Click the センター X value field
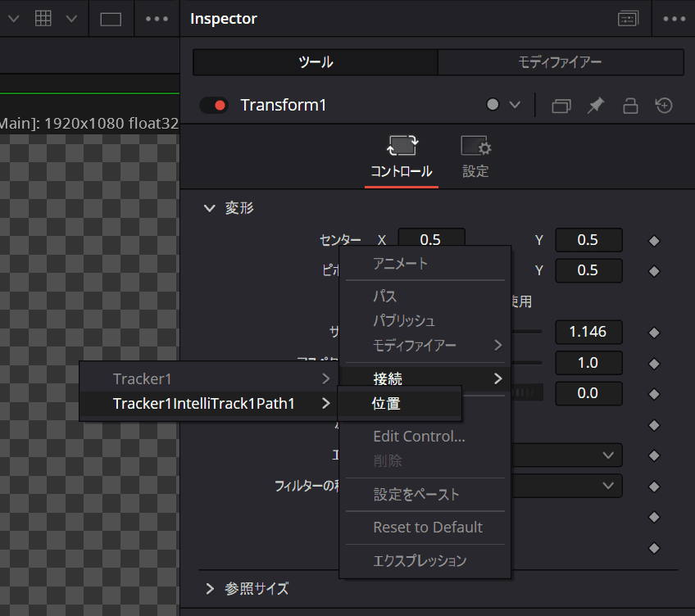This screenshot has width=695, height=616. click(x=431, y=238)
